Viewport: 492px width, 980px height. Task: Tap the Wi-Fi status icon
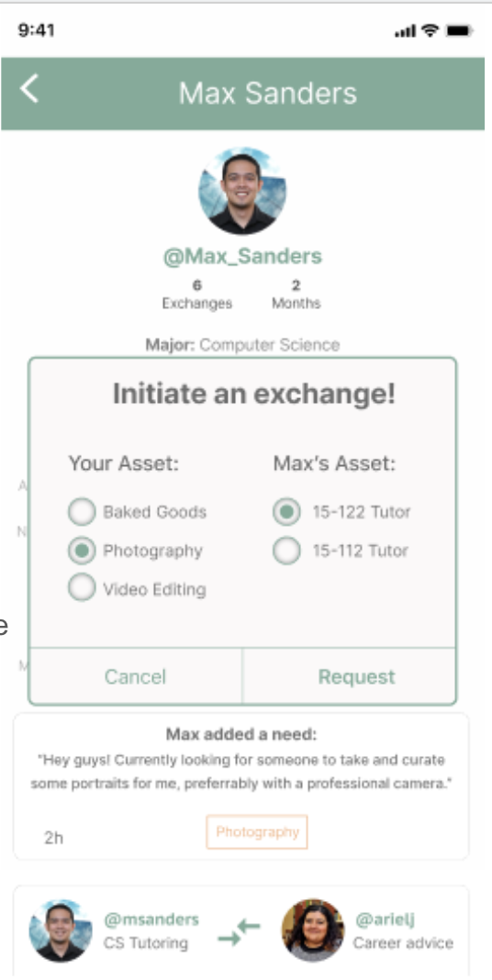(x=432, y=30)
